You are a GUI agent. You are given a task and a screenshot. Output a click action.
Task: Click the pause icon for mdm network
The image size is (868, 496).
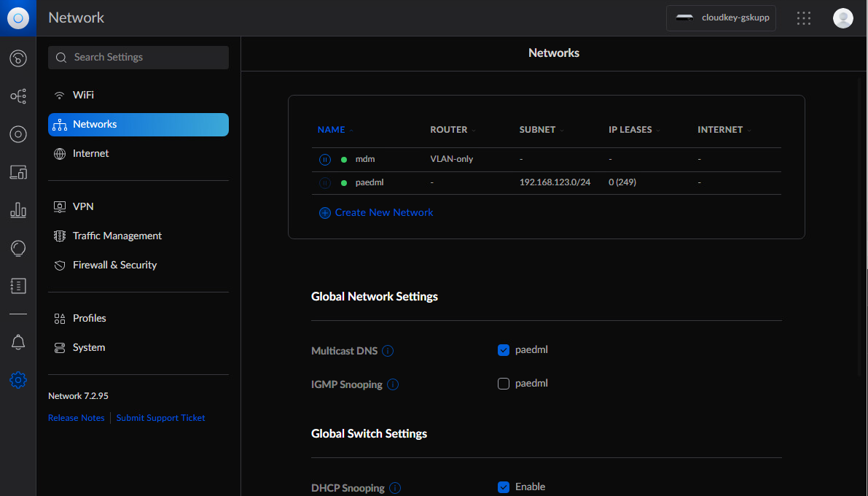[325, 160]
